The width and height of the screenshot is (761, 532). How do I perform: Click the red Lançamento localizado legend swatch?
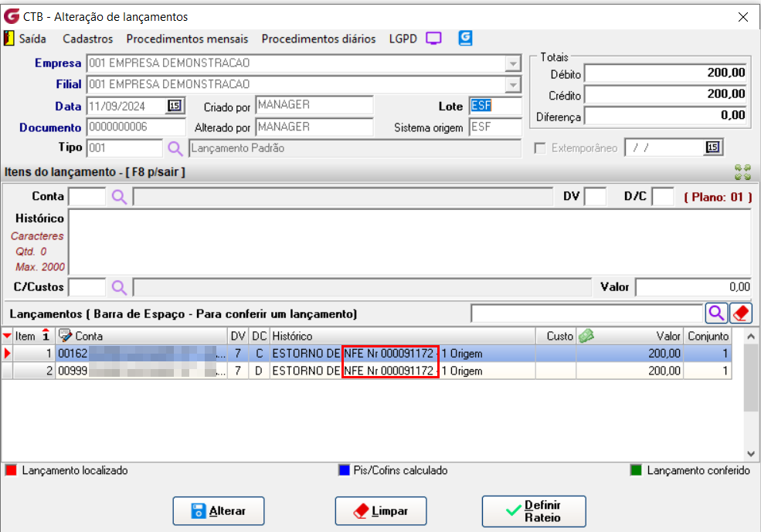(x=11, y=470)
